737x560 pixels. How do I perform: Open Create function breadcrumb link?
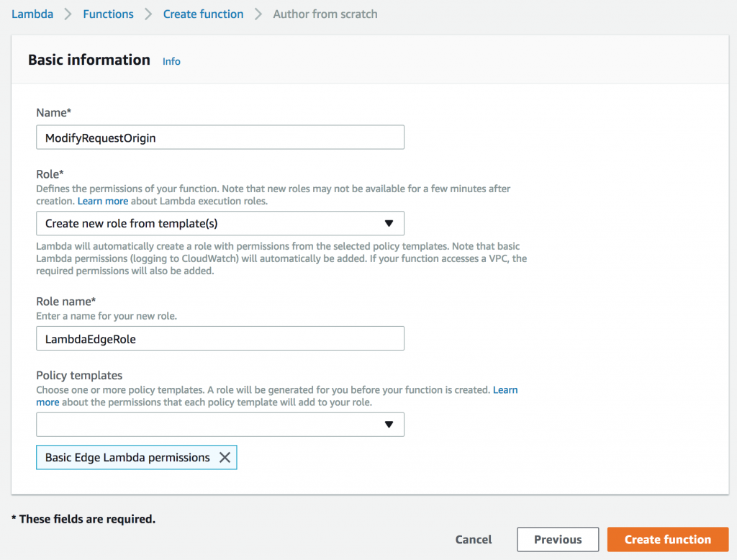pyautogui.click(x=203, y=14)
